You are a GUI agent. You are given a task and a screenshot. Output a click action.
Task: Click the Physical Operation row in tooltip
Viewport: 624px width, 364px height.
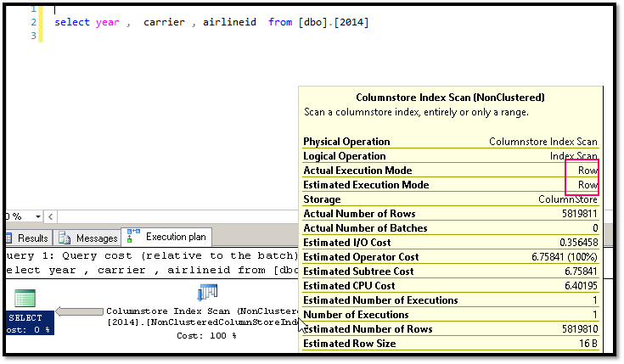tap(450, 142)
